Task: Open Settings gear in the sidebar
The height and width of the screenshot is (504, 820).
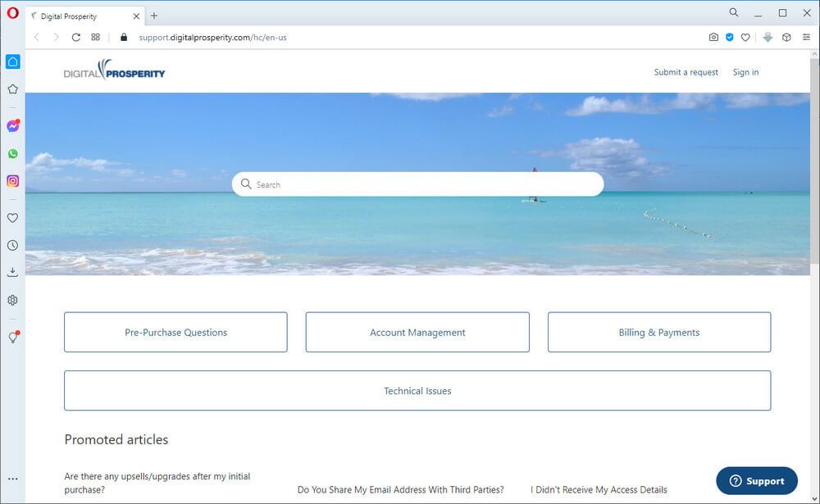Action: click(x=12, y=300)
